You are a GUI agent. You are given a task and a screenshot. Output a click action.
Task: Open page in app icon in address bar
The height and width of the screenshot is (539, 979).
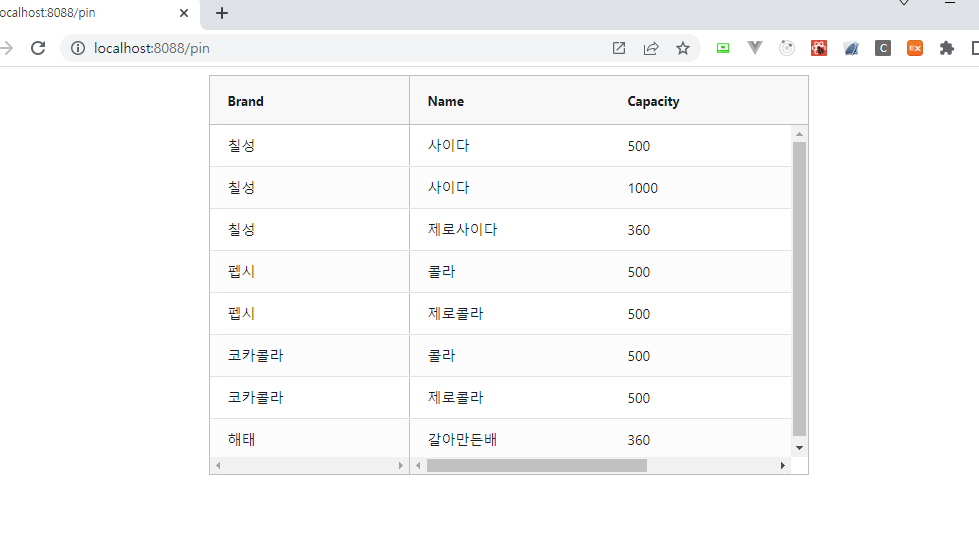tap(619, 48)
